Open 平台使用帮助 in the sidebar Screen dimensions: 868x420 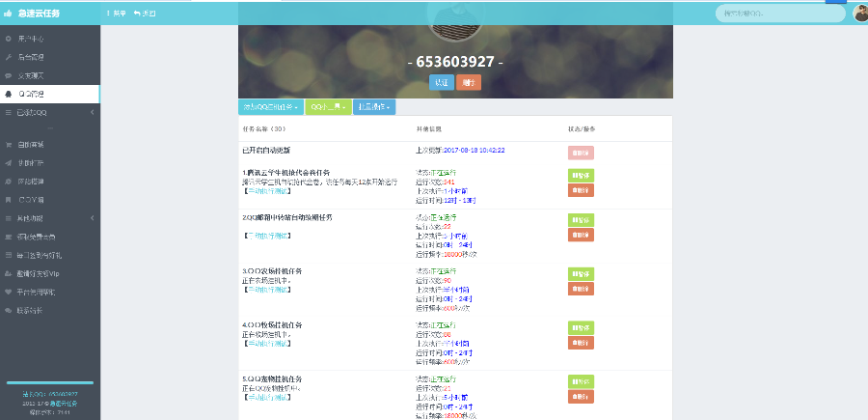(x=50, y=292)
